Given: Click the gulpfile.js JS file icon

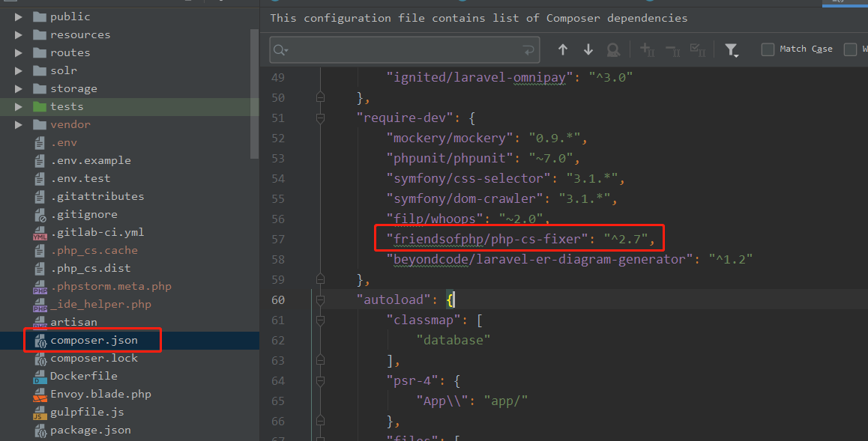Looking at the screenshot, I should 40,413.
